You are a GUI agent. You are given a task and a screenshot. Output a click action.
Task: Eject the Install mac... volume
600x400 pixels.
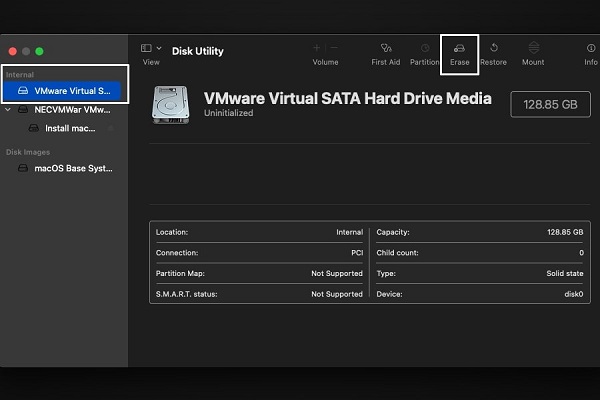pos(111,128)
